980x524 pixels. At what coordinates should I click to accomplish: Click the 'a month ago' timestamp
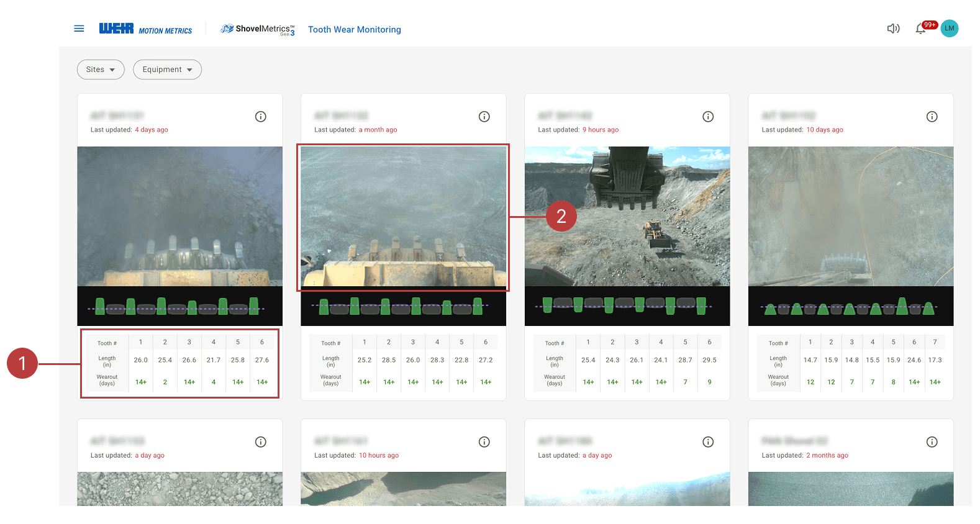(378, 130)
